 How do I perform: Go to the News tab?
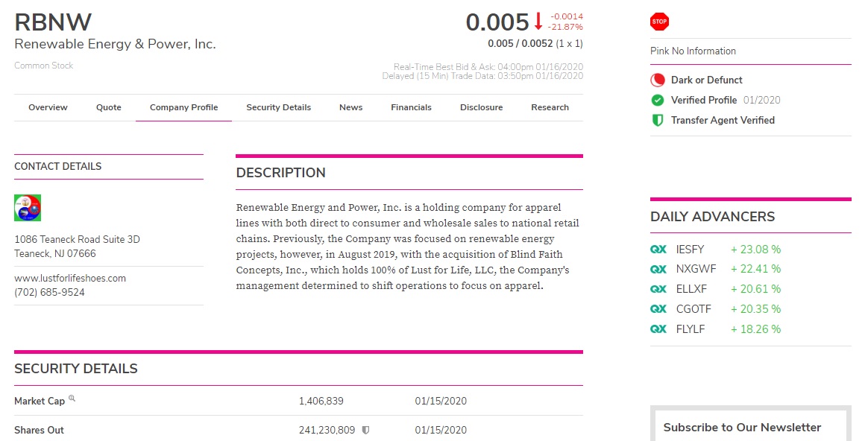click(351, 107)
